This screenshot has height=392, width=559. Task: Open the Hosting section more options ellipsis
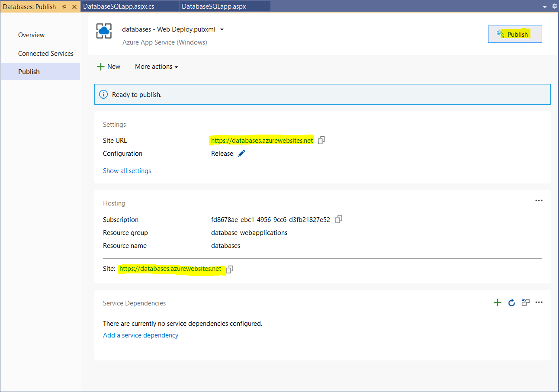click(539, 201)
